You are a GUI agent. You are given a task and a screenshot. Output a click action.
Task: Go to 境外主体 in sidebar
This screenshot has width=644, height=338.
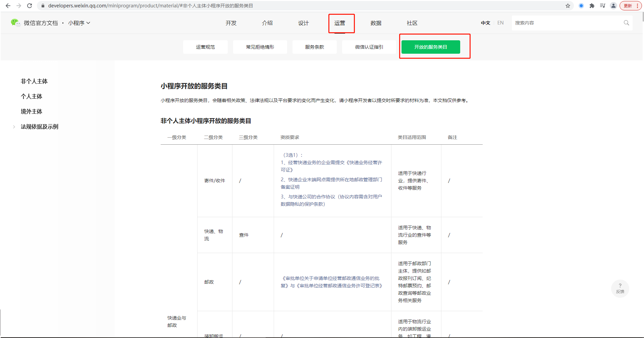tap(32, 111)
